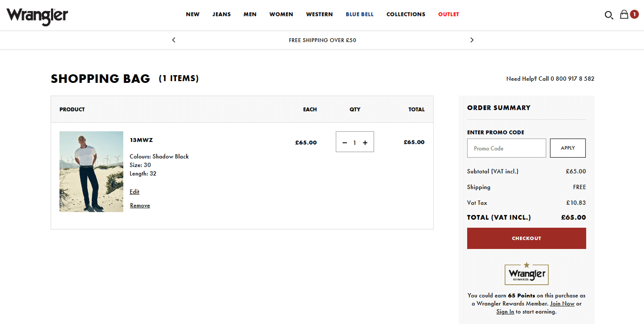Screen dimensions: 644x328
Task: Click the Size: 30 text
Action: (x=140, y=165)
